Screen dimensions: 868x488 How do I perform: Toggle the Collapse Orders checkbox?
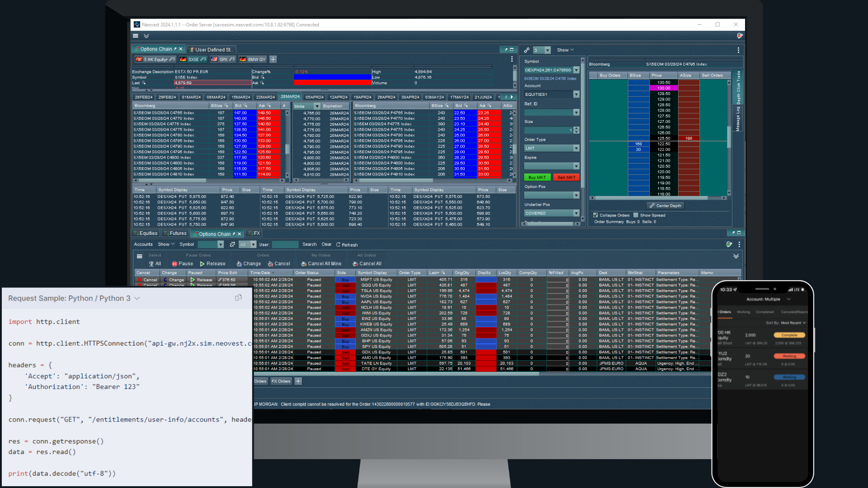pyautogui.click(x=595, y=215)
